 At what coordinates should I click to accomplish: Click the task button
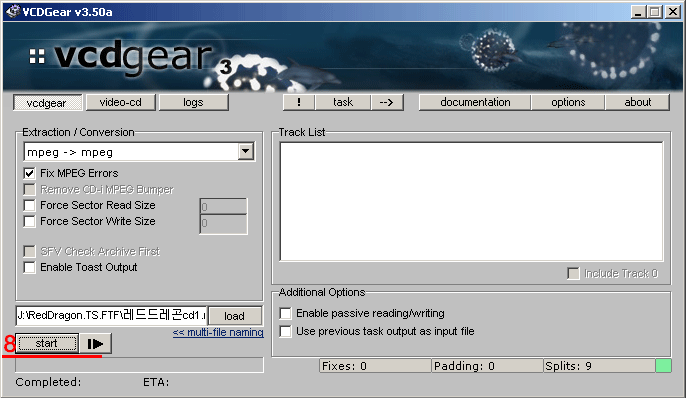343,102
